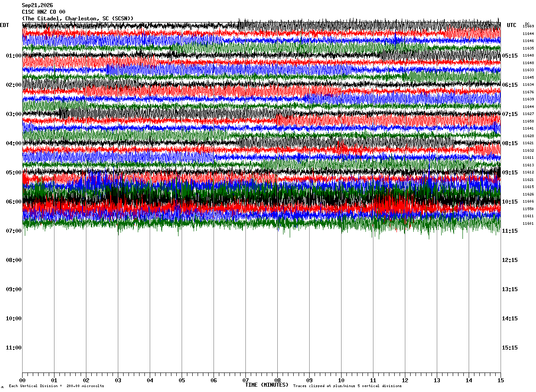Click the 15 minute tick label
536x392 pixels.
coord(501,380)
